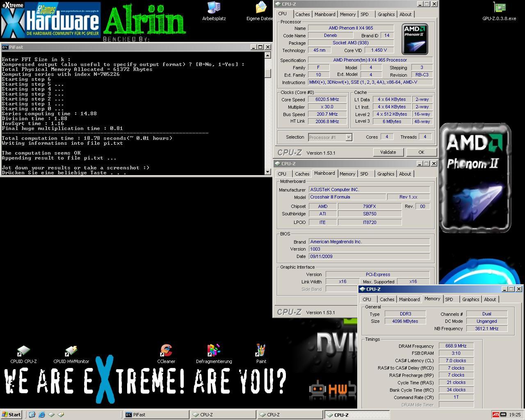The width and height of the screenshot is (525, 420).
Task: Open the Defragmentierung desktop shortcut
Action: tap(214, 354)
